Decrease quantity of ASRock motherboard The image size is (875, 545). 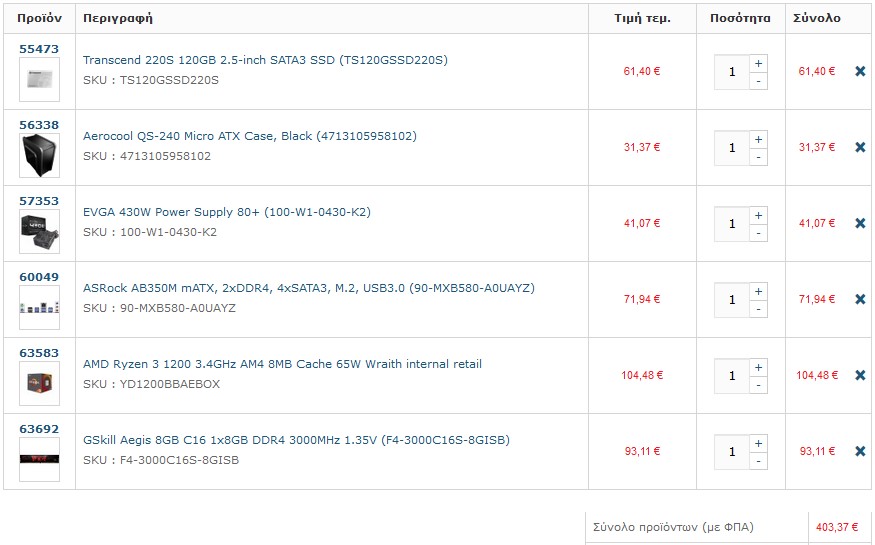point(758,309)
